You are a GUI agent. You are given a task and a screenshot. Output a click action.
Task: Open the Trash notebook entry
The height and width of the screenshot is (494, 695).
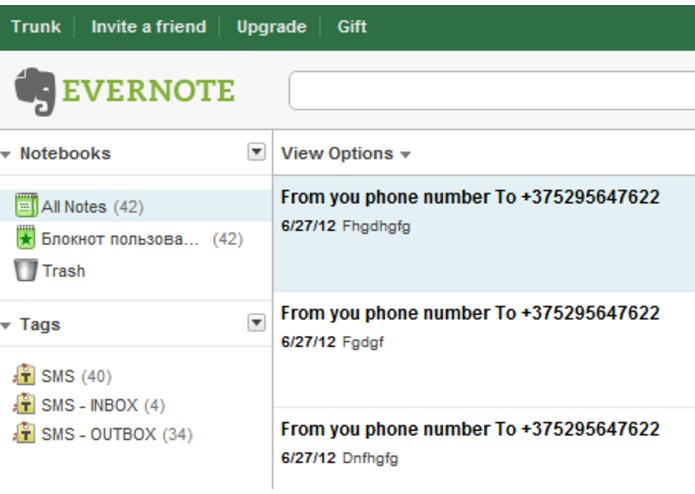pyautogui.click(x=136, y=270)
